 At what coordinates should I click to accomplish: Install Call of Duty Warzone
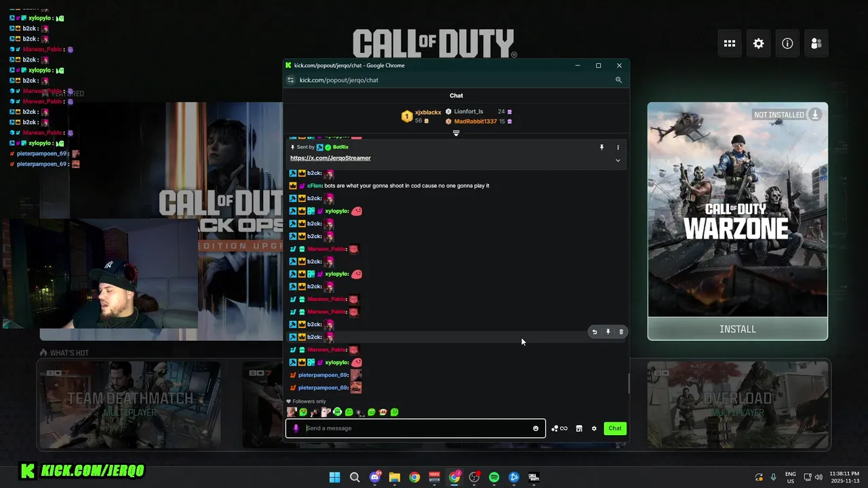tap(738, 329)
